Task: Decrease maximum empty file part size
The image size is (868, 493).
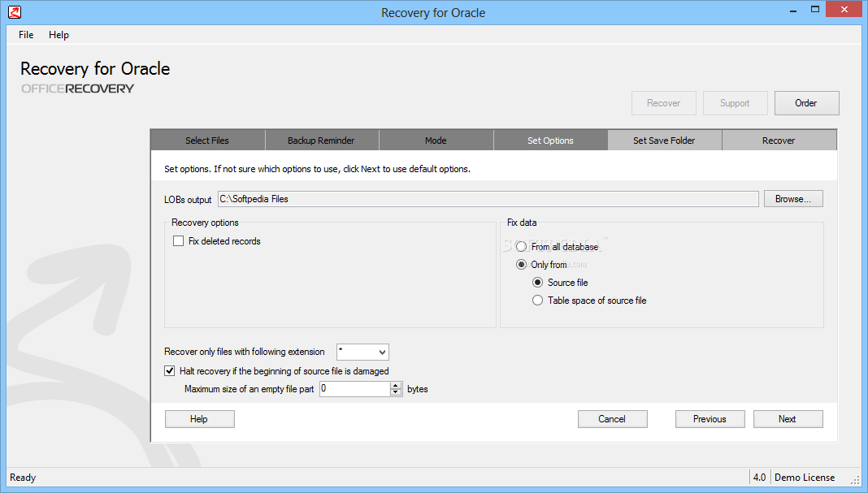Action: [395, 392]
